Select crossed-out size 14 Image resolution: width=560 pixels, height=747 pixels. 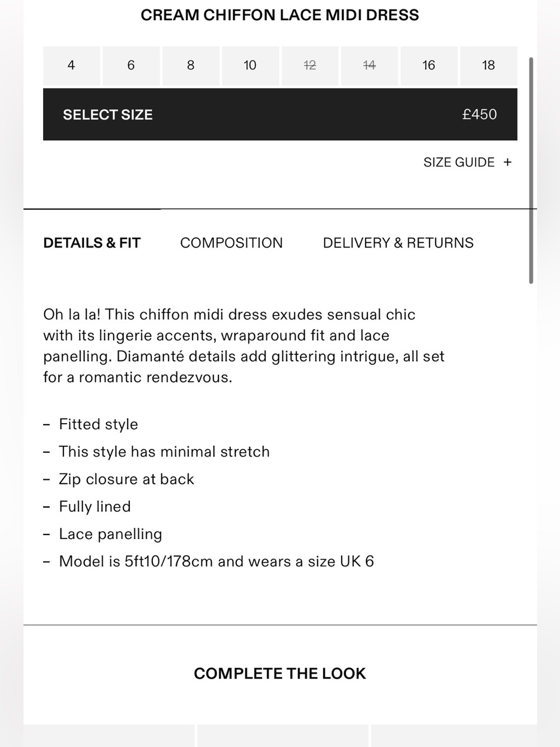(370, 66)
